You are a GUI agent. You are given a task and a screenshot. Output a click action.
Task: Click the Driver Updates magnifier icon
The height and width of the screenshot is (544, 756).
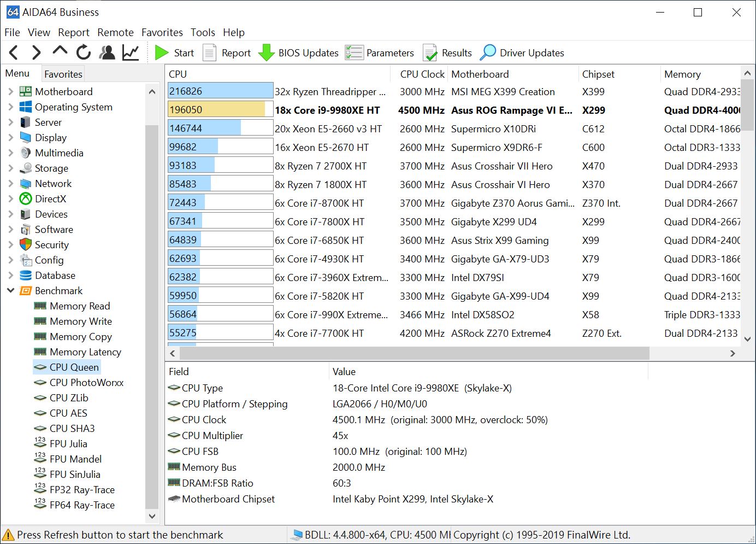(488, 52)
